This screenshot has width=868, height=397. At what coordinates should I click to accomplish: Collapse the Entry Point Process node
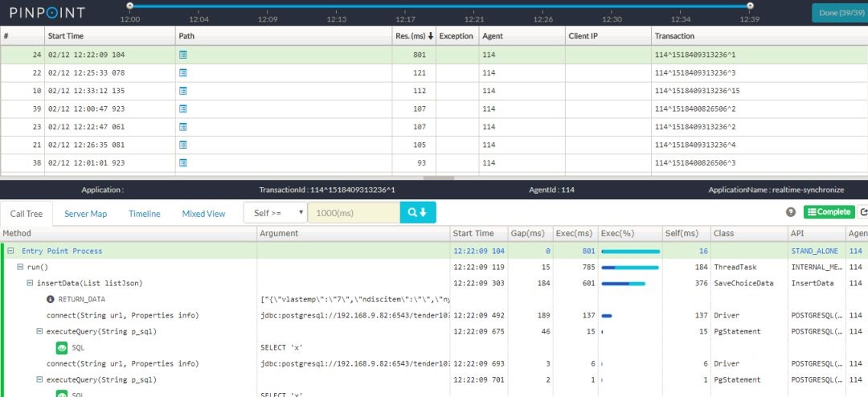point(10,251)
